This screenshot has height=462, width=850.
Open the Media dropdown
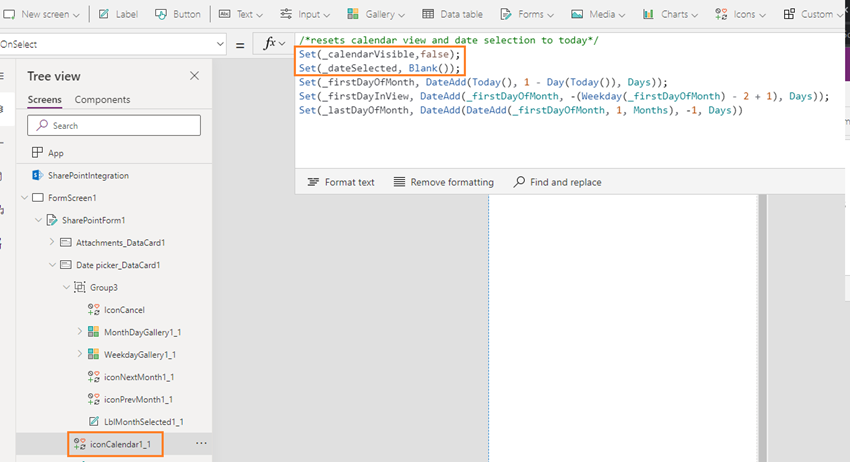point(598,14)
